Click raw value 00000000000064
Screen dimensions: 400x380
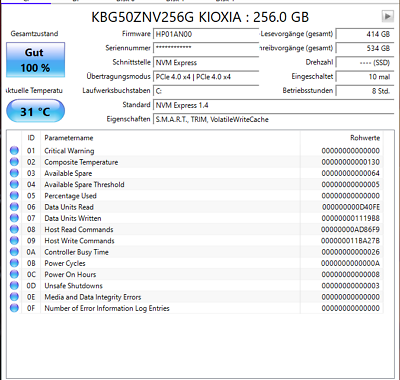(x=351, y=173)
